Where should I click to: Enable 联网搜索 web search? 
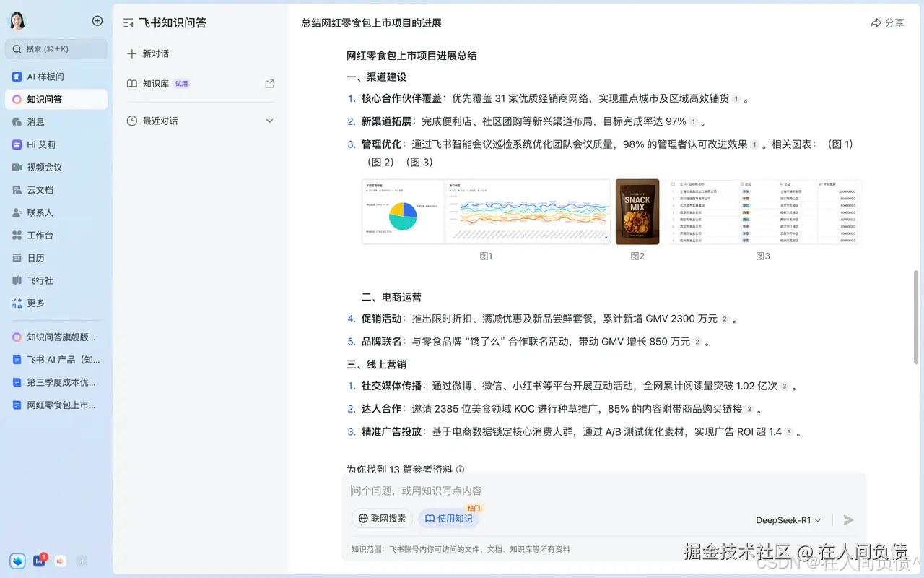[x=381, y=518]
